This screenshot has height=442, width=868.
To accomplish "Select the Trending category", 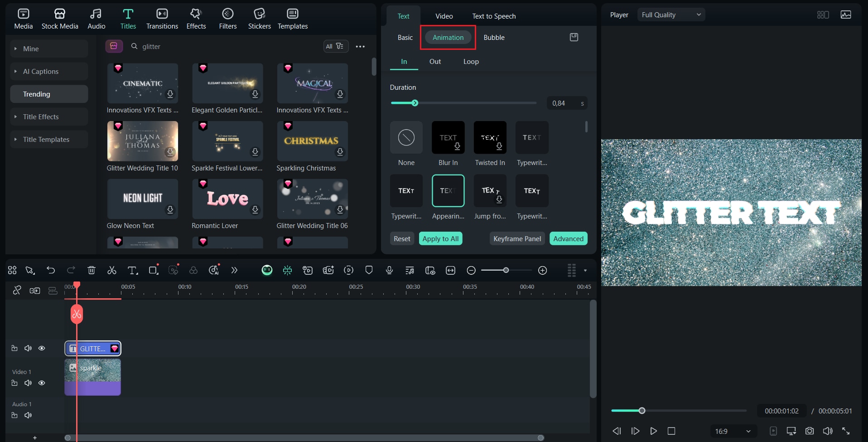I will coord(49,94).
